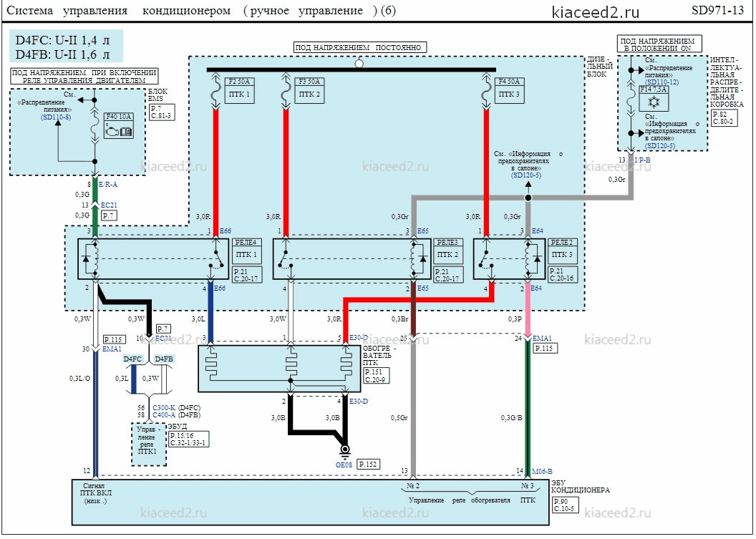Image resolution: width=756 pixels, height=539 pixels.
Task: Open the SD120-5 link below fuse F14 7,5A
Action: click(659, 145)
